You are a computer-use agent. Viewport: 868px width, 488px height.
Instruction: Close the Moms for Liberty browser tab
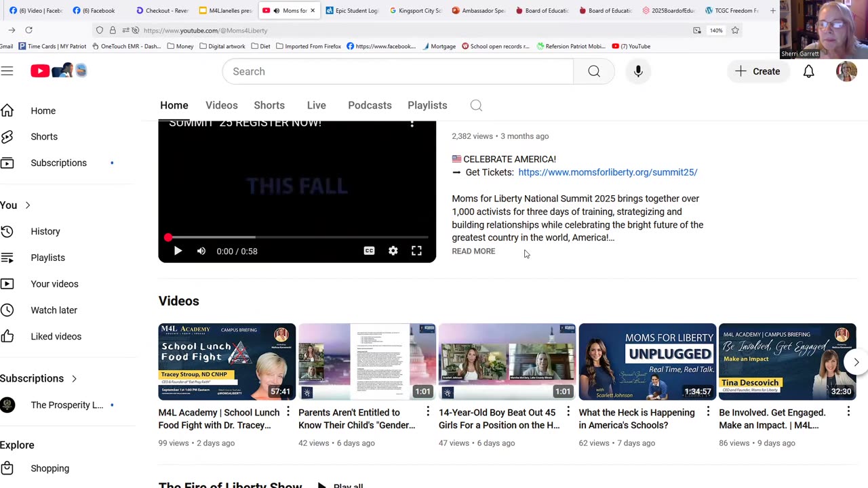(x=312, y=10)
